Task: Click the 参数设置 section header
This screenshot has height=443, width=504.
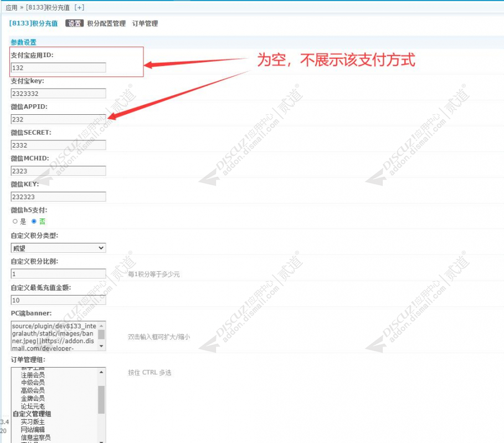Action: pyautogui.click(x=23, y=42)
